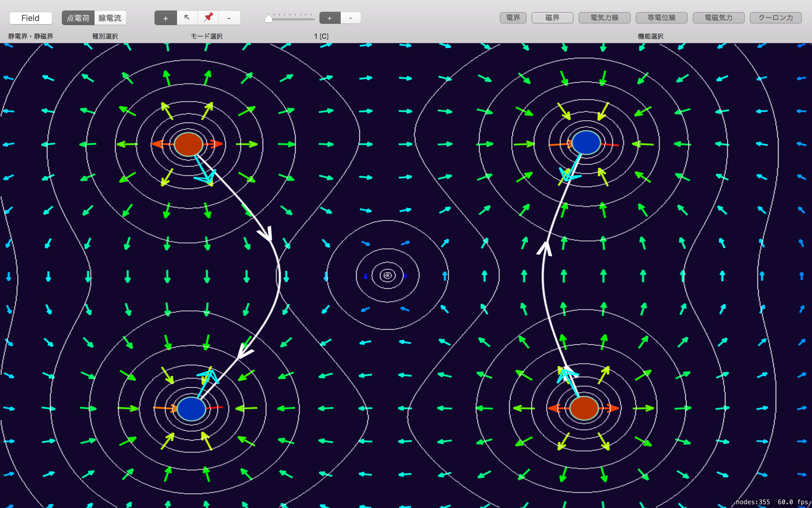Toggle クーロン力 Coulomb force display
Screen dimensions: 812x508
(776, 18)
